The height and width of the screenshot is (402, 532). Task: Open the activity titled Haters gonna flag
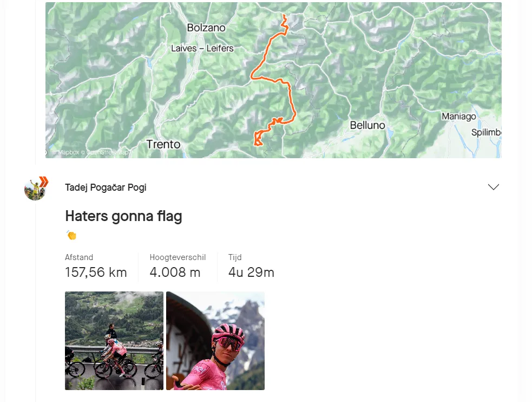click(123, 216)
